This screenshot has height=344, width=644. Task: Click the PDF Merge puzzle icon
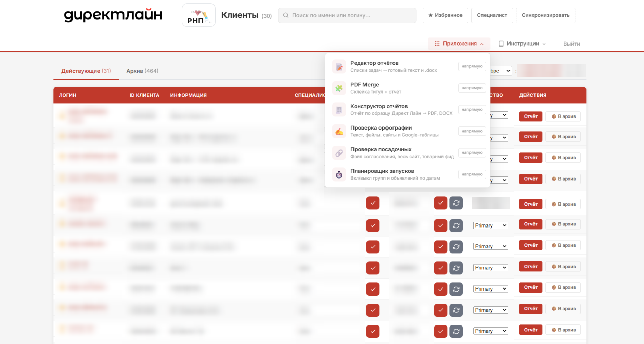click(x=339, y=88)
